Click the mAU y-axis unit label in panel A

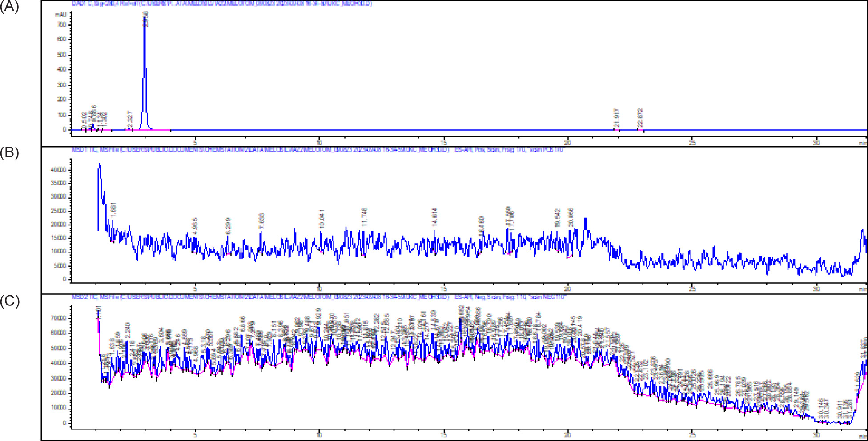click(x=60, y=15)
